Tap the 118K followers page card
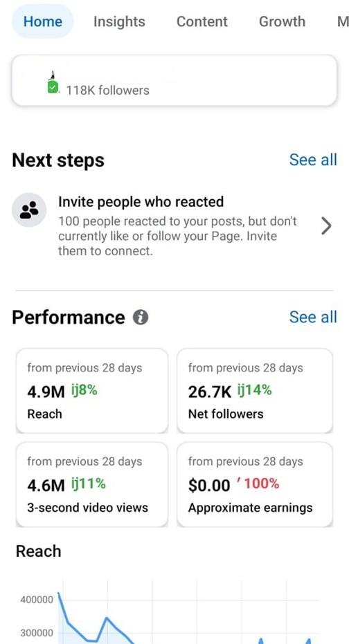Viewport: 349px width, 644px height. click(174, 80)
